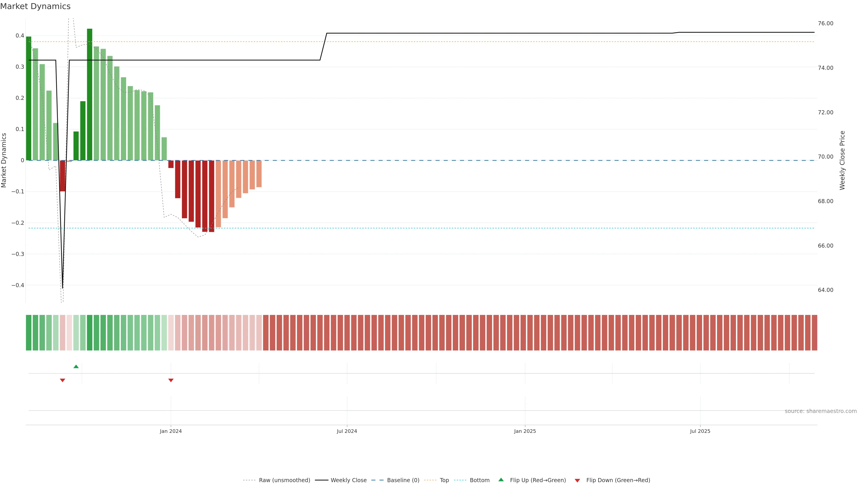Screen dimensions: 868x488
Task: Click the tallest dark green bar
Action: [x=90, y=94]
